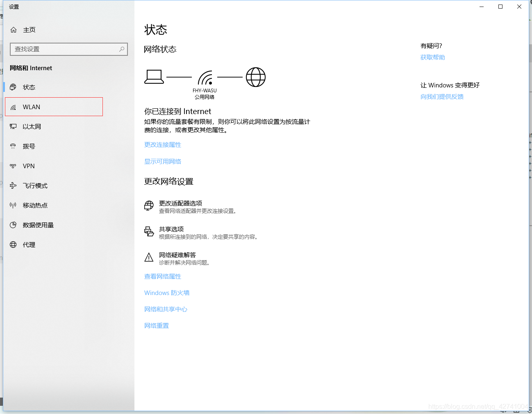Click the laptop icon in network diagram
This screenshot has width=532, height=414.
[154, 77]
